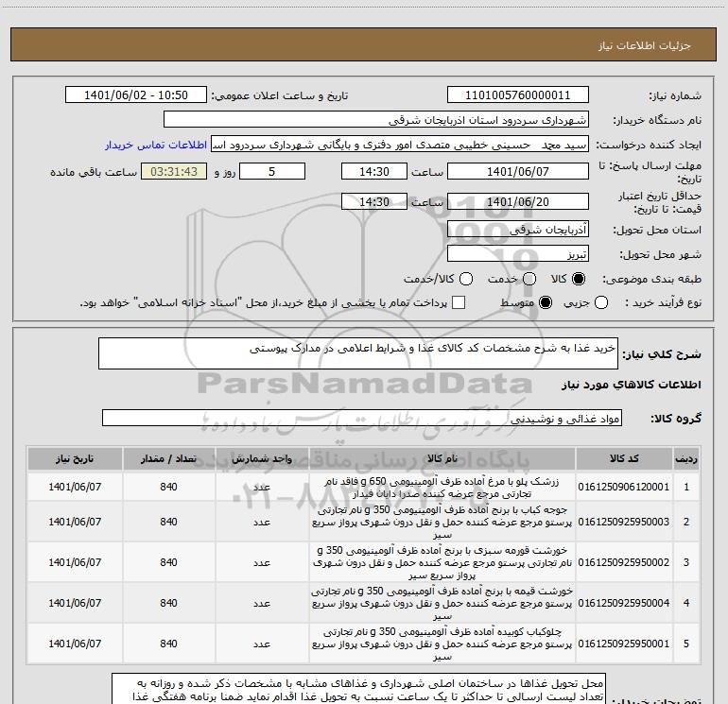Choose the متوسط purchase type radio
728x704 pixels.
[x=546, y=302]
